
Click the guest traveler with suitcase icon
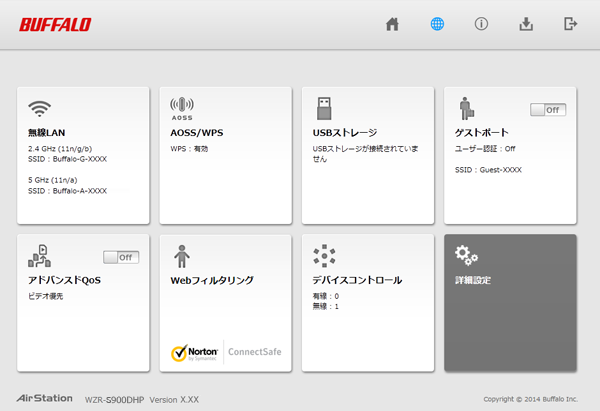coord(466,108)
